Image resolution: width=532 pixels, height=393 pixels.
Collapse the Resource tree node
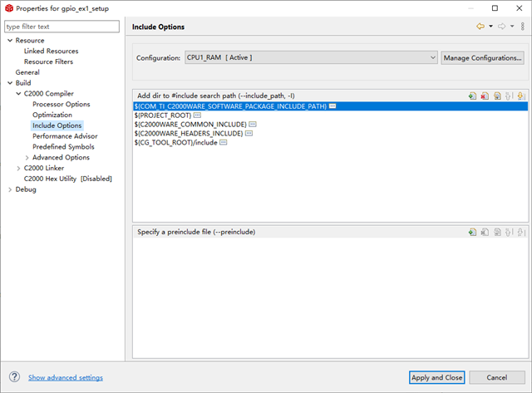coord(10,40)
